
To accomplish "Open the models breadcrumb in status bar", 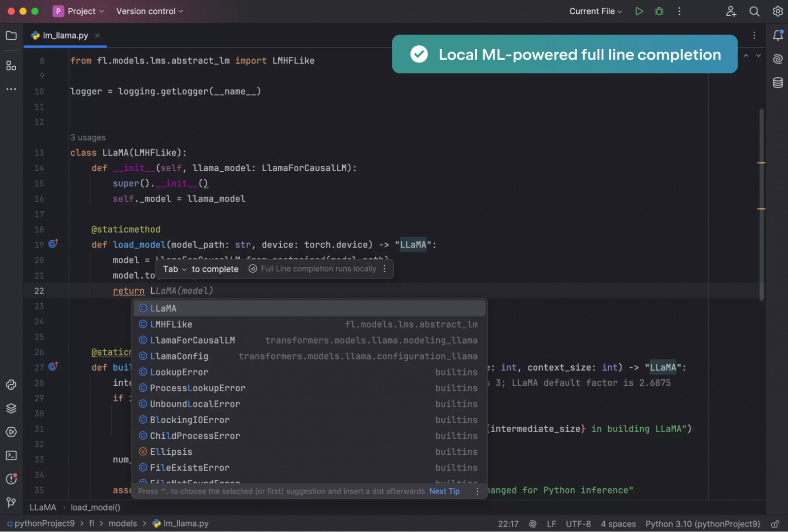I will coord(123,523).
